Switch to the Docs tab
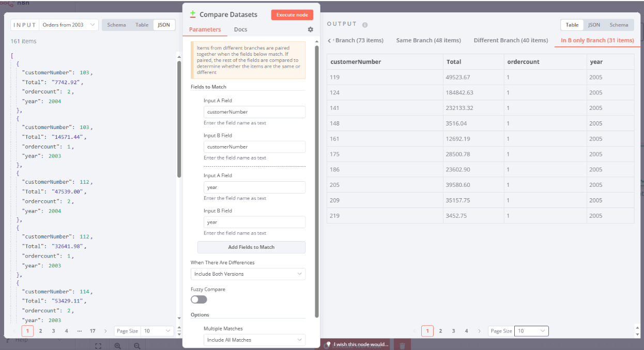This screenshot has width=644, height=350. point(240,29)
